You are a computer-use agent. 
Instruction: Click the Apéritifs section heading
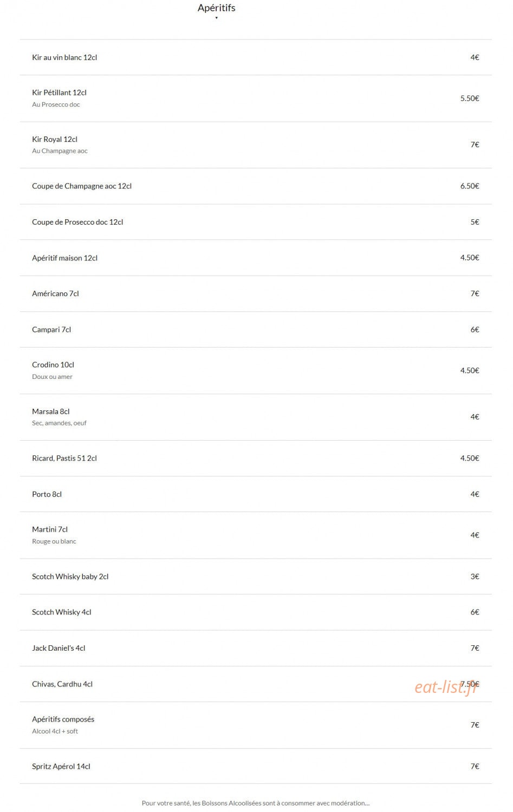[216, 8]
